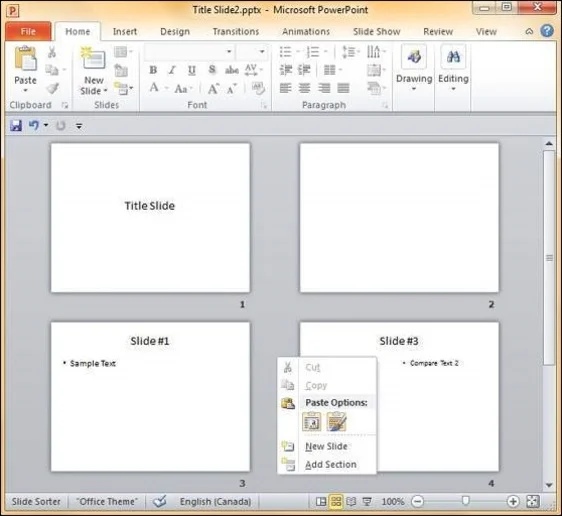The width and height of the screenshot is (562, 516).
Task: Switch to Normal view in status bar
Action: pyautogui.click(x=321, y=501)
